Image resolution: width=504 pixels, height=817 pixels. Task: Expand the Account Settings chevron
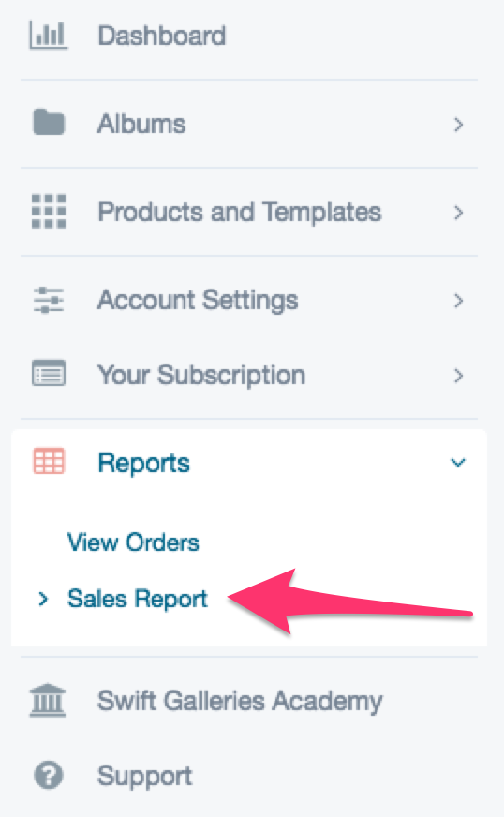(458, 301)
